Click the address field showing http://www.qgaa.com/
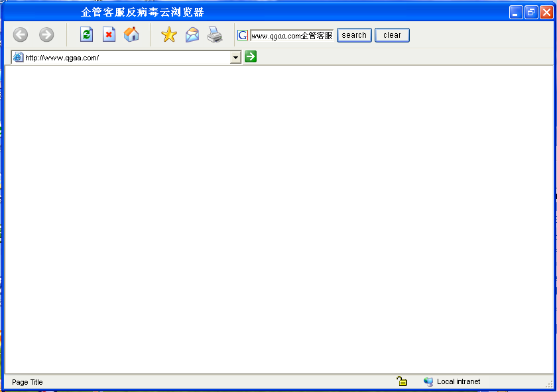This screenshot has height=392, width=557. tap(127, 58)
